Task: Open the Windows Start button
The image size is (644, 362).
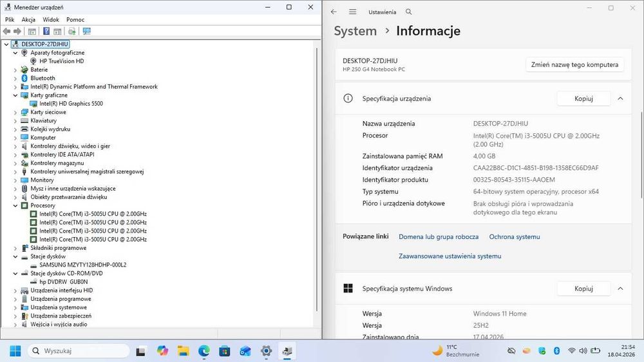Action: 15,351
